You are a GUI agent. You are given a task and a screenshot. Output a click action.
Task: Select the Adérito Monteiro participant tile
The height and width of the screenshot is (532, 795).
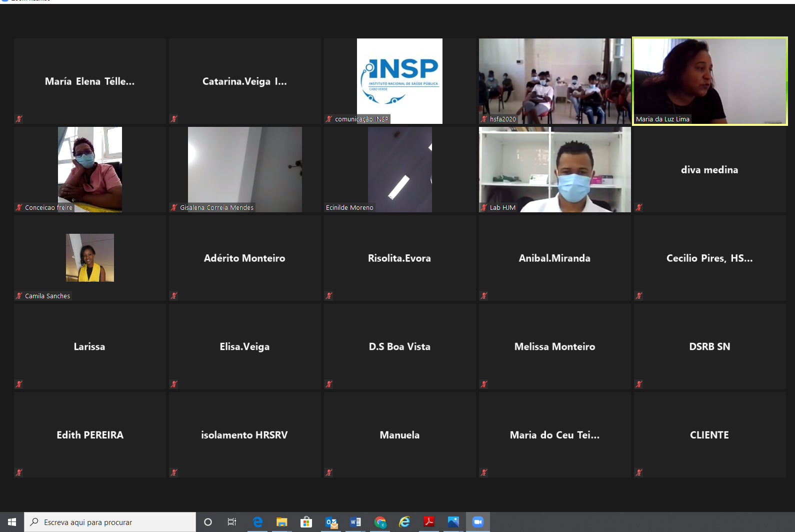pyautogui.click(x=244, y=258)
